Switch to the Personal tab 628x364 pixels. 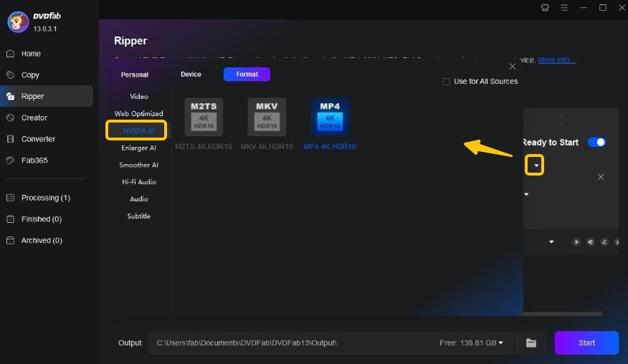pyautogui.click(x=135, y=75)
